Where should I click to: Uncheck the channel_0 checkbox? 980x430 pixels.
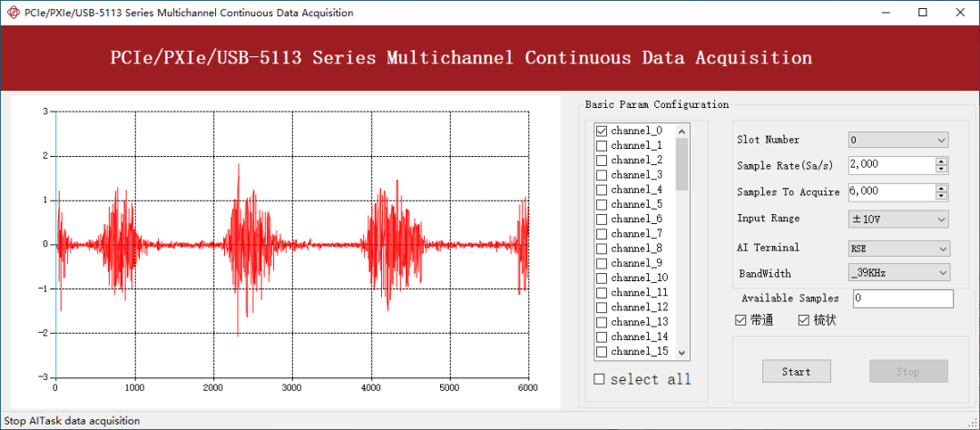point(602,131)
